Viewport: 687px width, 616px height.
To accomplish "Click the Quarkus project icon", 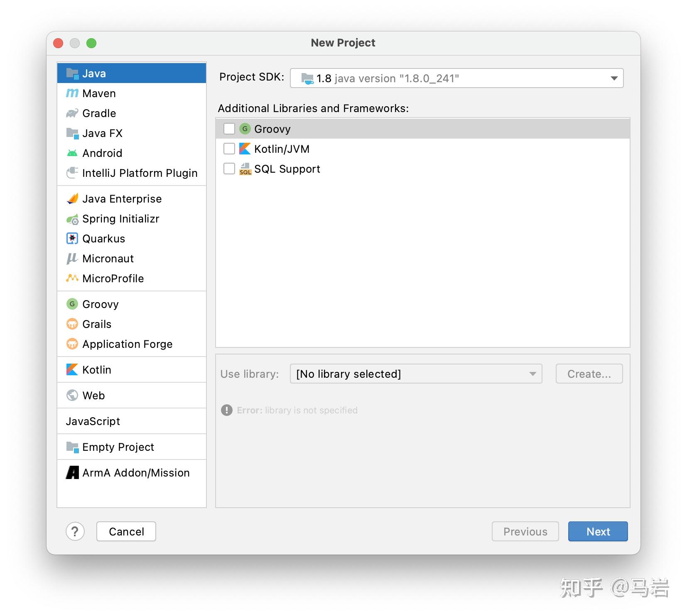I will point(72,238).
